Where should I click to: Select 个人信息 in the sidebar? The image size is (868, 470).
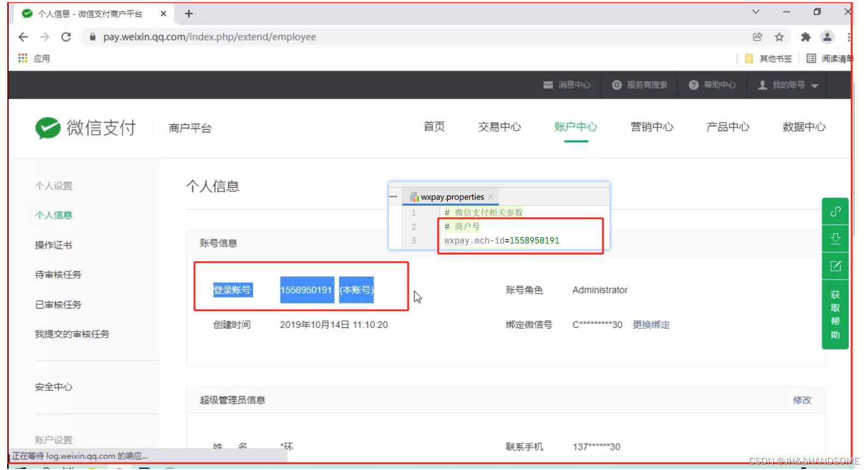[54, 215]
